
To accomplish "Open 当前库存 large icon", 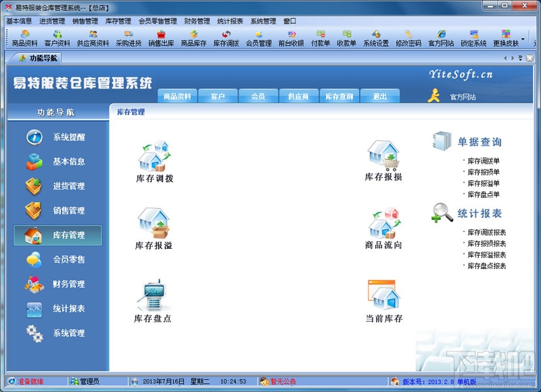I will coord(384,301).
